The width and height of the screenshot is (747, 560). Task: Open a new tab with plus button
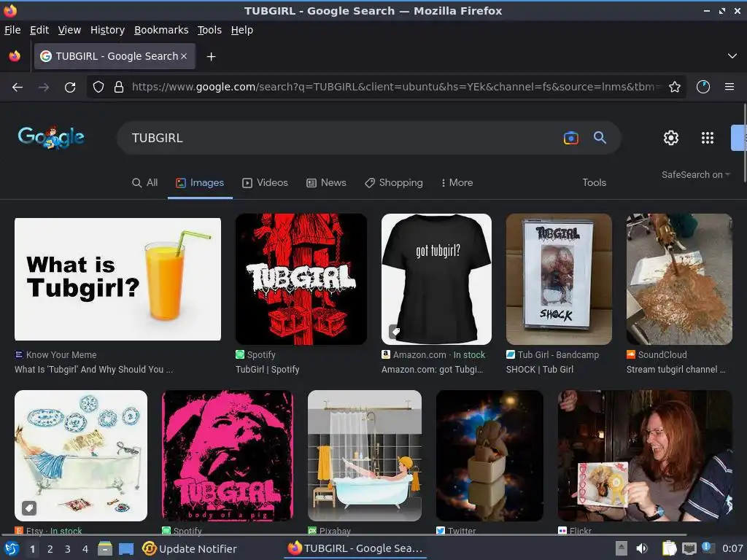click(211, 57)
